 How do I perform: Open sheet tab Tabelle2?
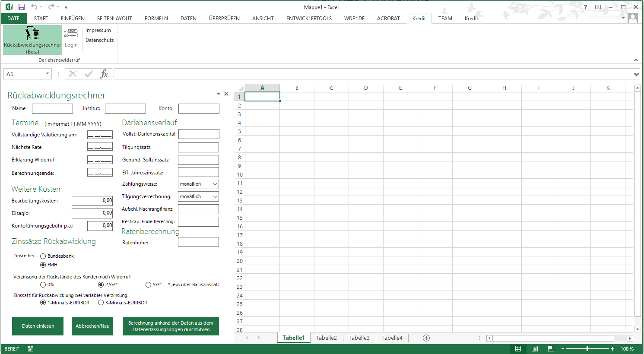326,338
